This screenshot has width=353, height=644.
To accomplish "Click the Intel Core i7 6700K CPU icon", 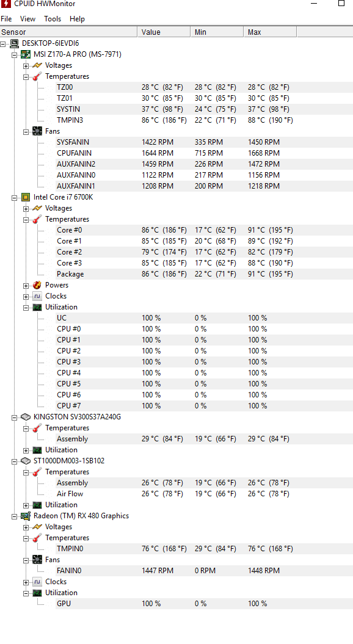I will click(26, 197).
